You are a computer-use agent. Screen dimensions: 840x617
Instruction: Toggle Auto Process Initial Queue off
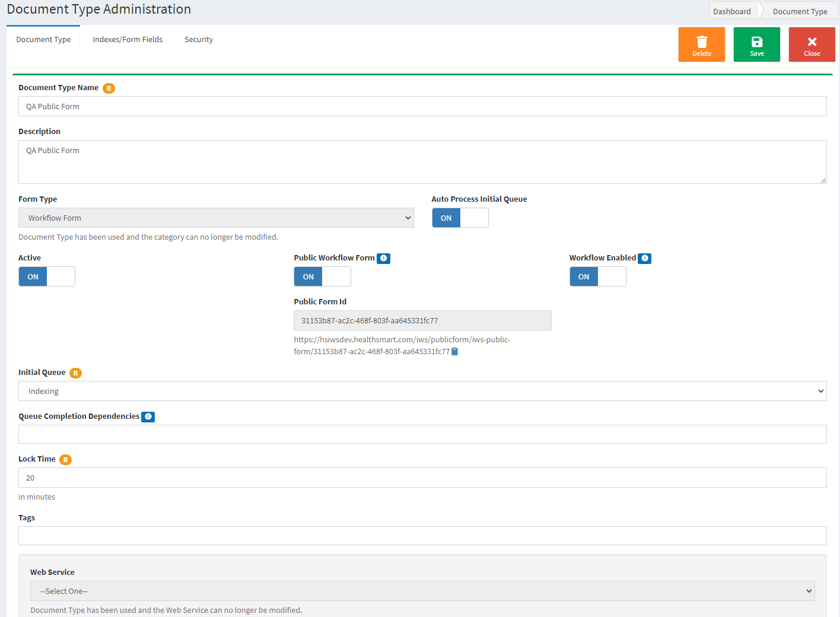click(460, 218)
